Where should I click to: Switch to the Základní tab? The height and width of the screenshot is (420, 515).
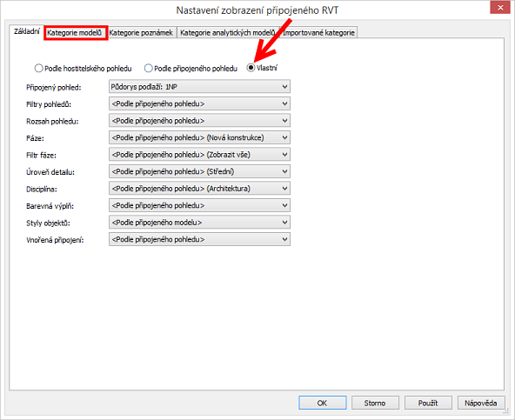(27, 31)
